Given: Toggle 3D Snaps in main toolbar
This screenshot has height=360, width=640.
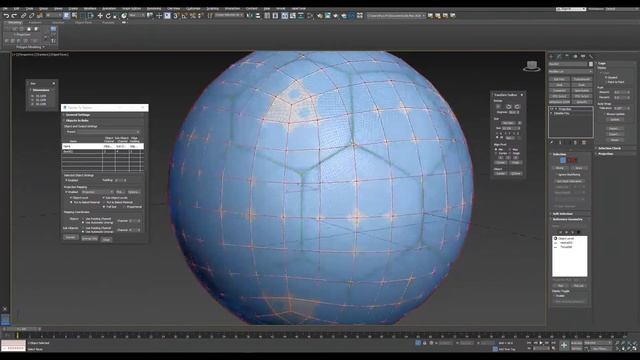Looking at the screenshot, I should click(x=175, y=16).
